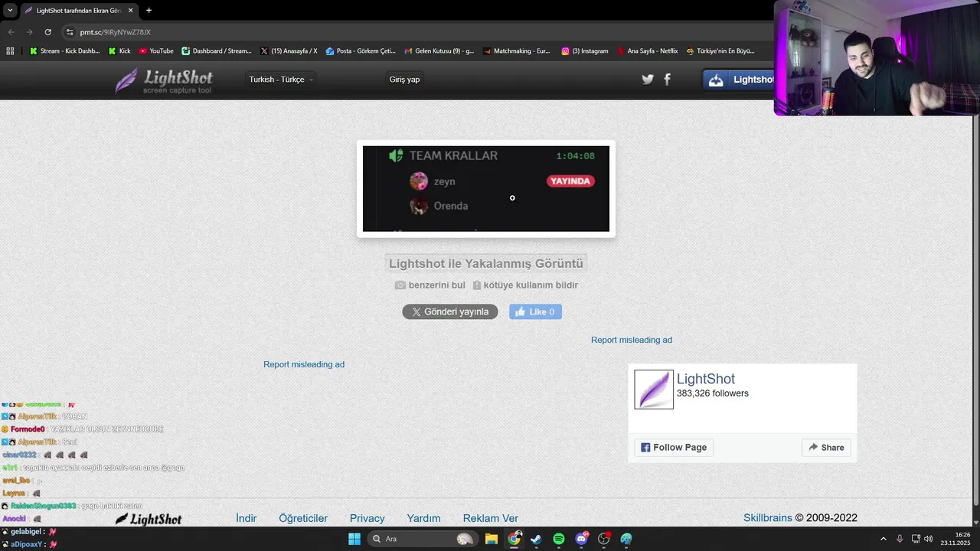Open Spotify from the taskbar

pos(559,539)
